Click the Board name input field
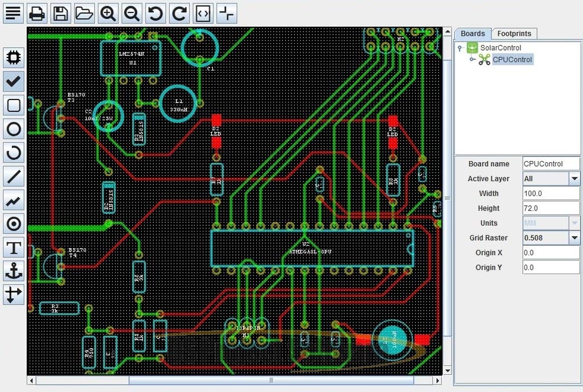 551,164
